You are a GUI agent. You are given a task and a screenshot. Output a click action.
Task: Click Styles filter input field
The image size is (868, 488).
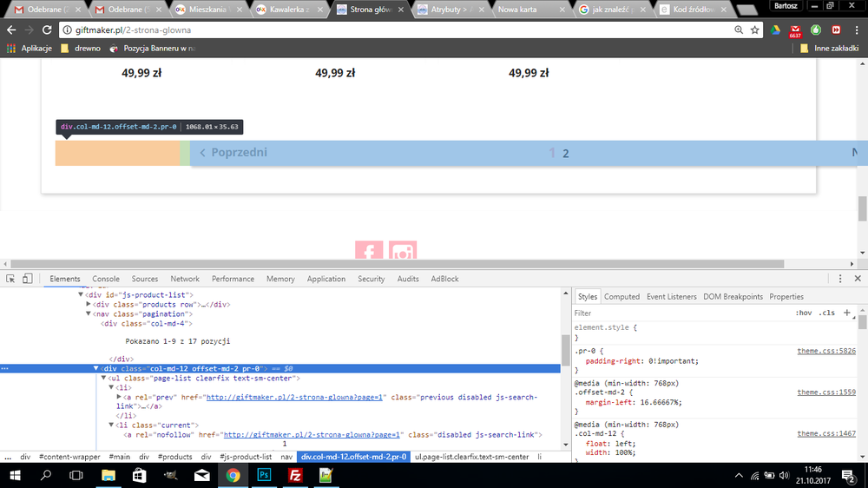pos(681,313)
